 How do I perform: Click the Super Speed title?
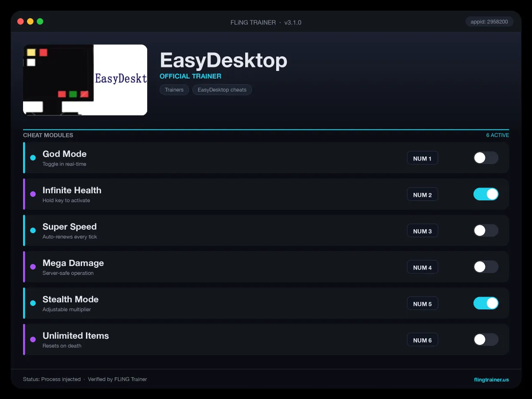[70, 227]
